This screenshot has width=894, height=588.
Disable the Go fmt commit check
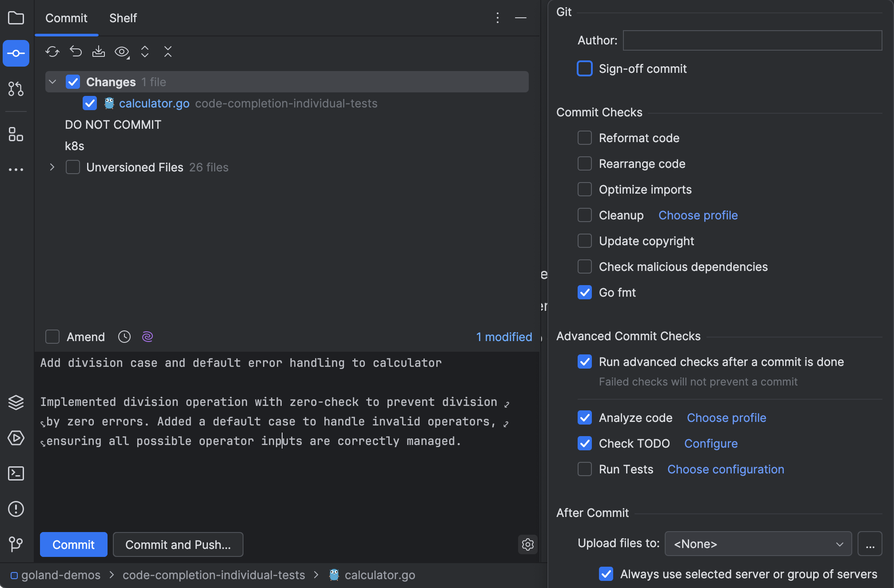click(584, 292)
